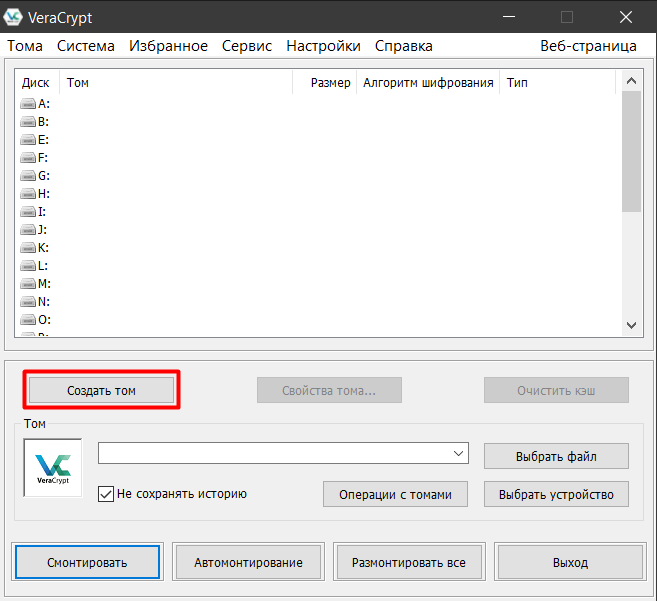Click Размонтировать все button

pos(409,562)
